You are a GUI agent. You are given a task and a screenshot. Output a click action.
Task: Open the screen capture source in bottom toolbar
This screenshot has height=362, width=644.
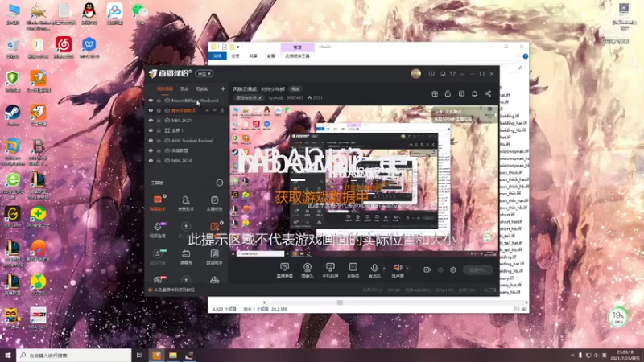(x=284, y=270)
